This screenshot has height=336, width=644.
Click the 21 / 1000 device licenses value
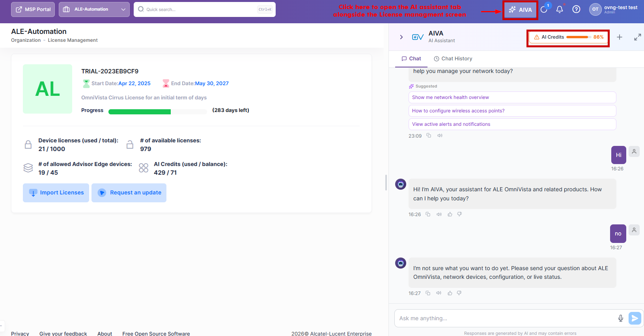(52, 149)
